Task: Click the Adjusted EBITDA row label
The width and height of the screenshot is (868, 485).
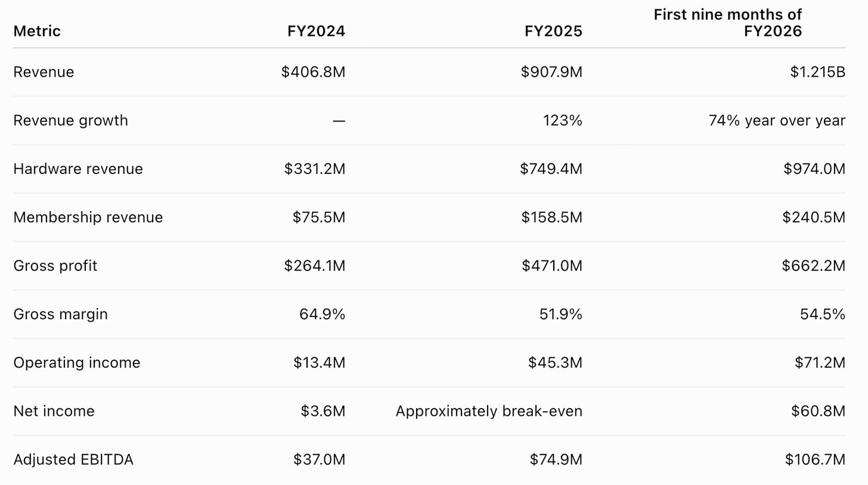Action: 73,459
